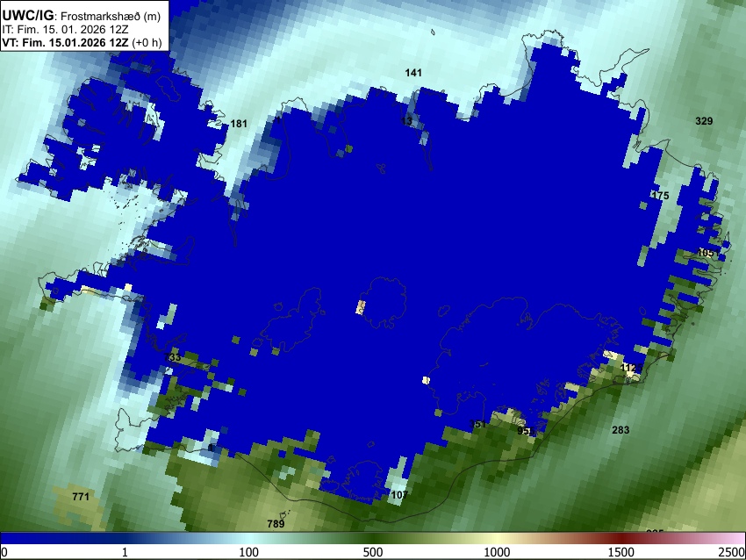The image size is (746, 560).
Task: Click the map value 329 in the northeast
Action: [704, 121]
